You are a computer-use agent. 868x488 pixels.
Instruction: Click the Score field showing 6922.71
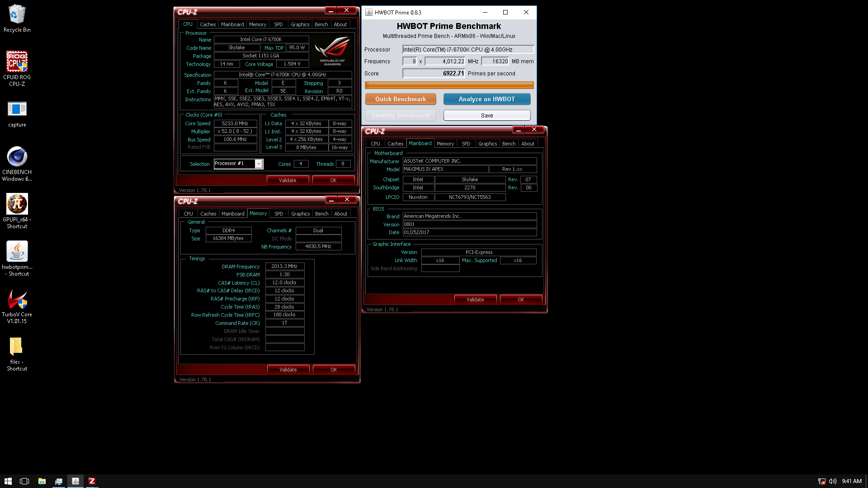(434, 73)
